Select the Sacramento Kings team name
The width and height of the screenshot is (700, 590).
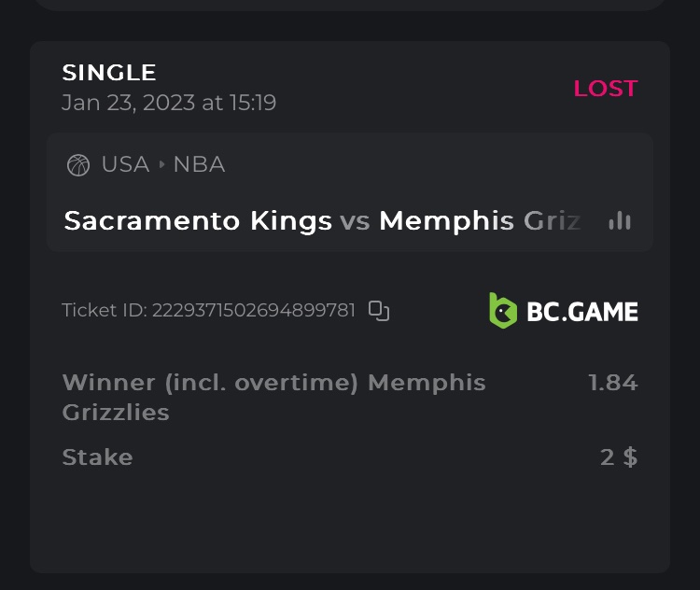198,221
